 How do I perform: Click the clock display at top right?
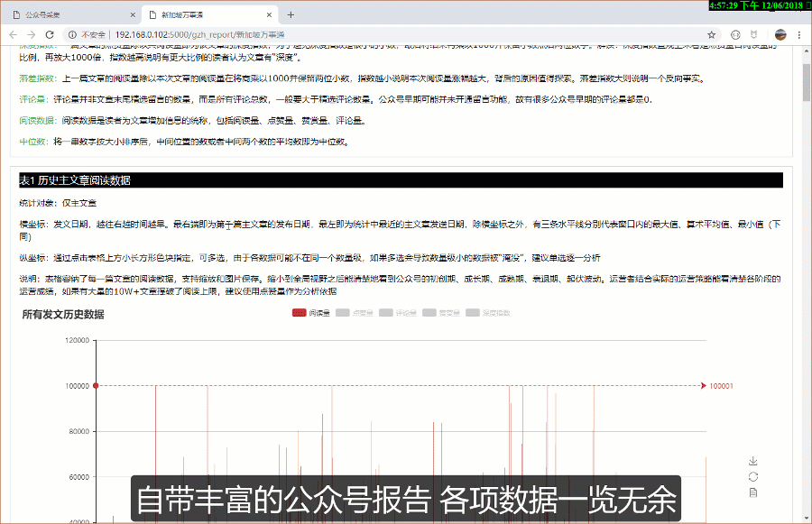tap(761, 5)
